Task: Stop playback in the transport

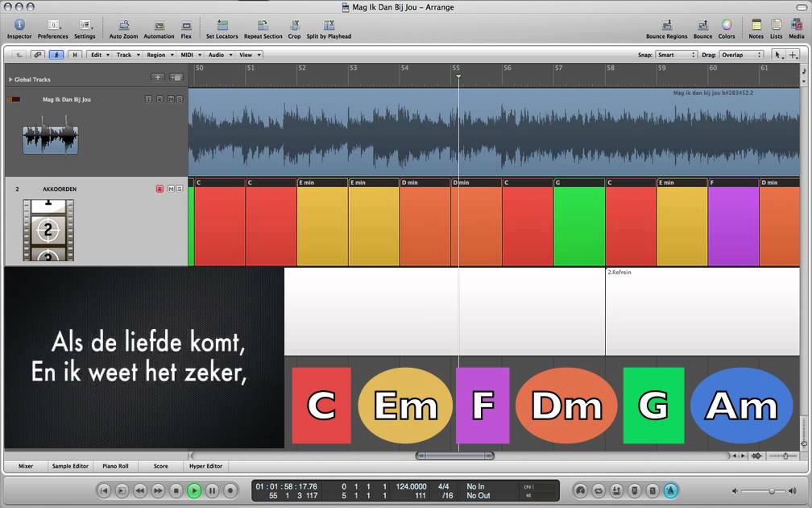Action: (x=176, y=490)
